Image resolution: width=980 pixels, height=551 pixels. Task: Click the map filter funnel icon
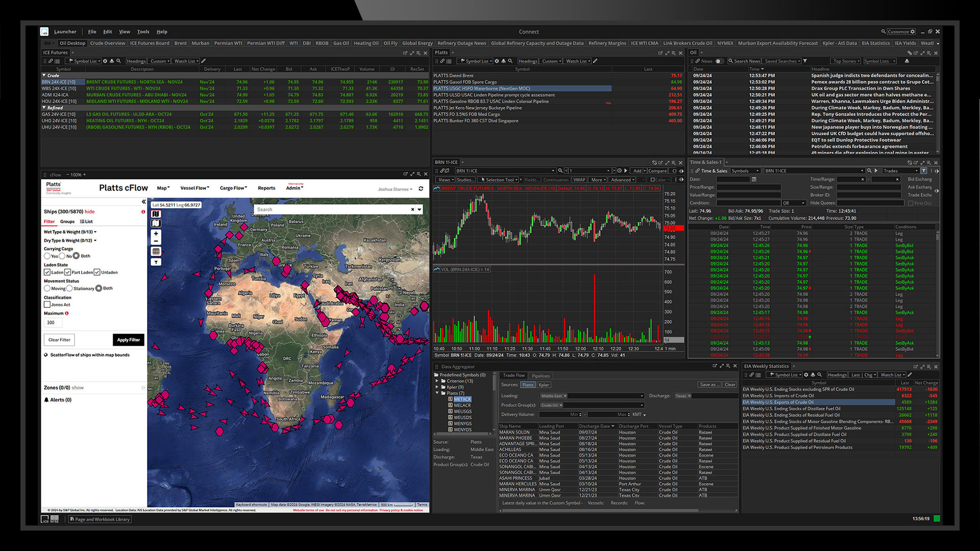156,262
